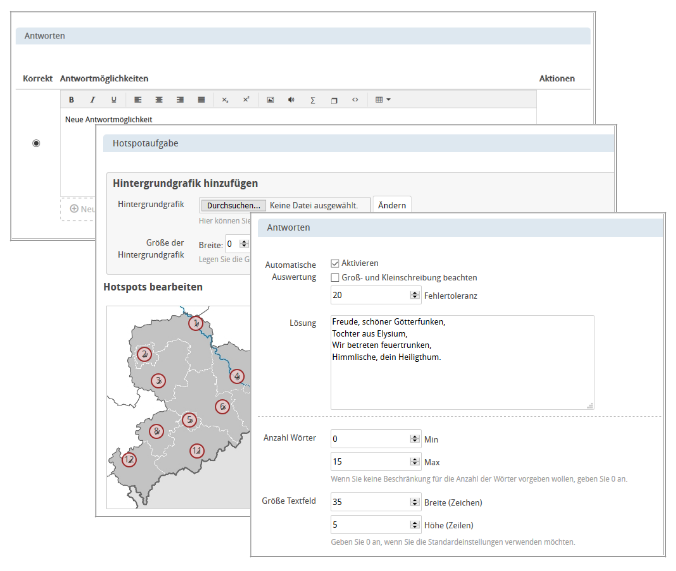The height and width of the screenshot is (571, 676).
Task: Select hotspot number 5 on the map
Action: [x=189, y=420]
